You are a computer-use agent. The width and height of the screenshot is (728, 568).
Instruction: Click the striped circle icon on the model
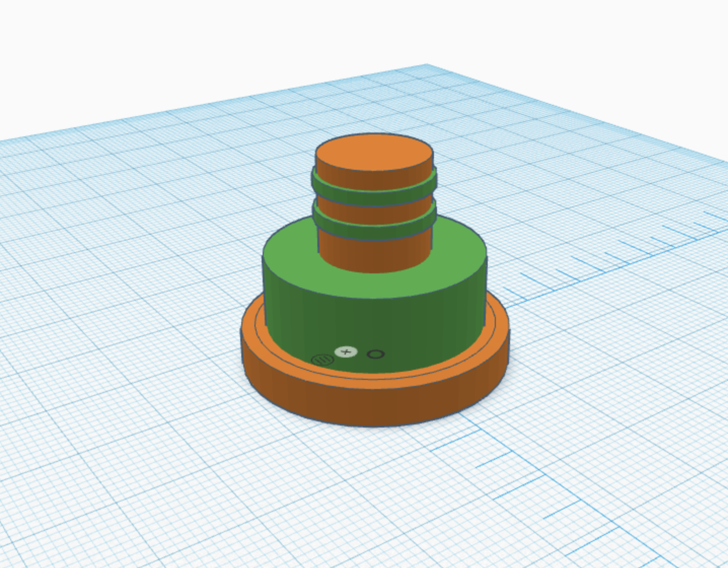click(322, 360)
